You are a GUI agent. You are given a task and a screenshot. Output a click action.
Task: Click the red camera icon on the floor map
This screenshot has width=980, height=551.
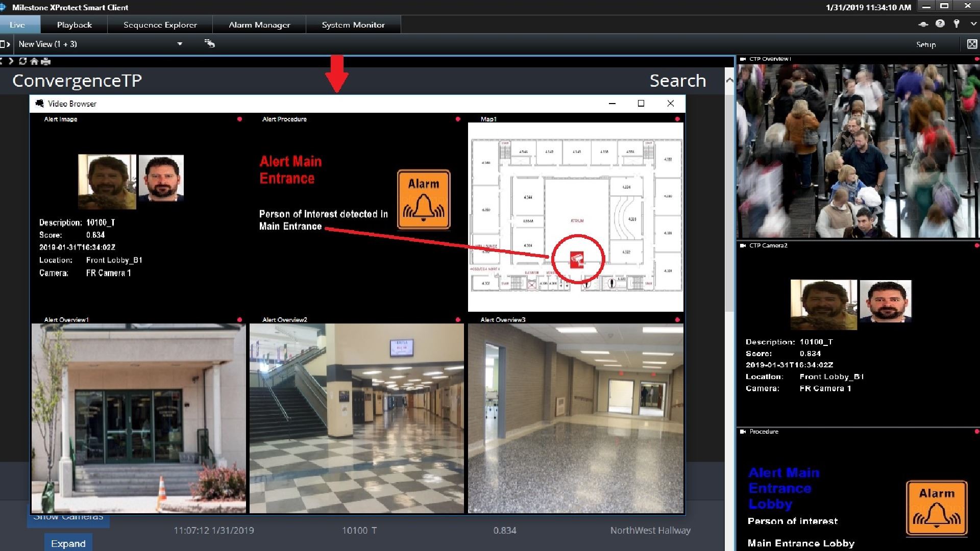(x=577, y=259)
